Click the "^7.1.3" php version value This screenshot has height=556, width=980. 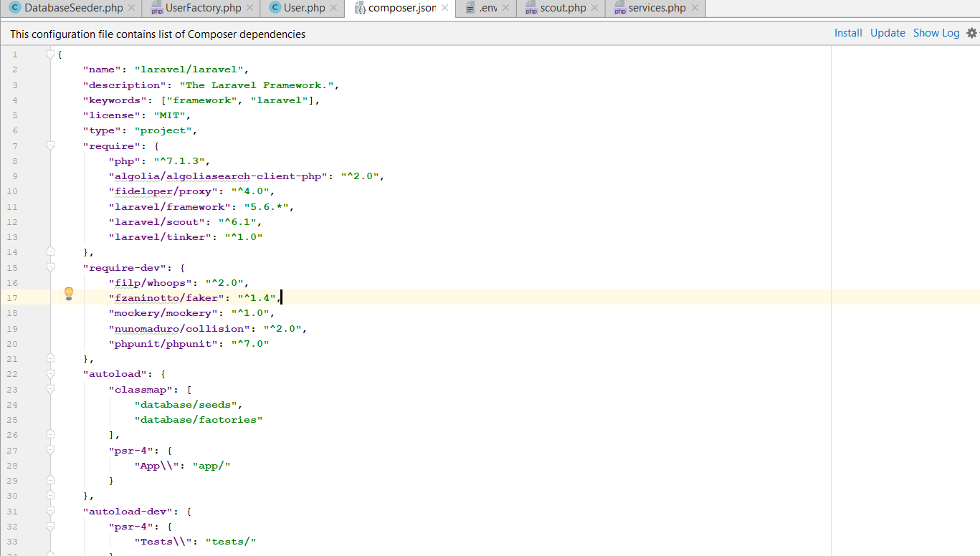point(179,161)
